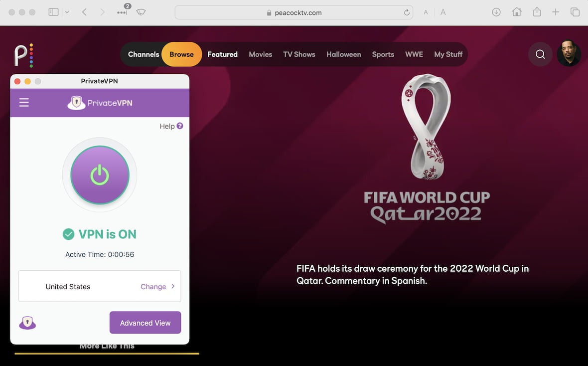Image resolution: width=588 pixels, height=366 pixels.
Task: Open My Stuff on Peacock
Action: click(x=448, y=54)
